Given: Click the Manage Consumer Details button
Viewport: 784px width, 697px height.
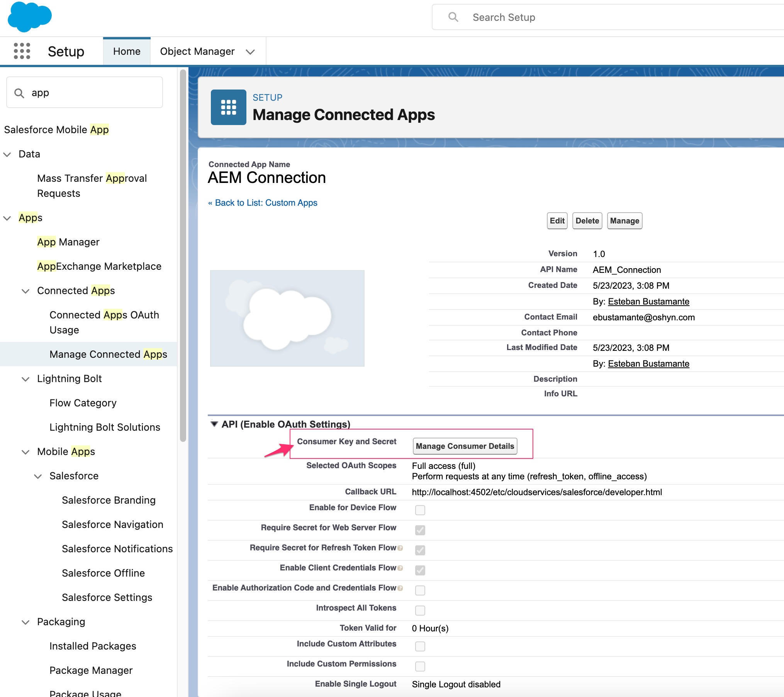Looking at the screenshot, I should click(465, 446).
